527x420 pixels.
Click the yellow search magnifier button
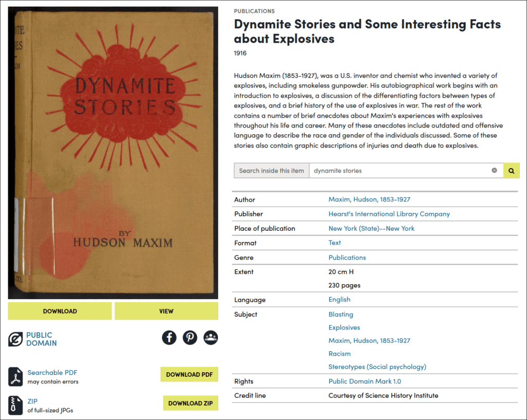(511, 171)
